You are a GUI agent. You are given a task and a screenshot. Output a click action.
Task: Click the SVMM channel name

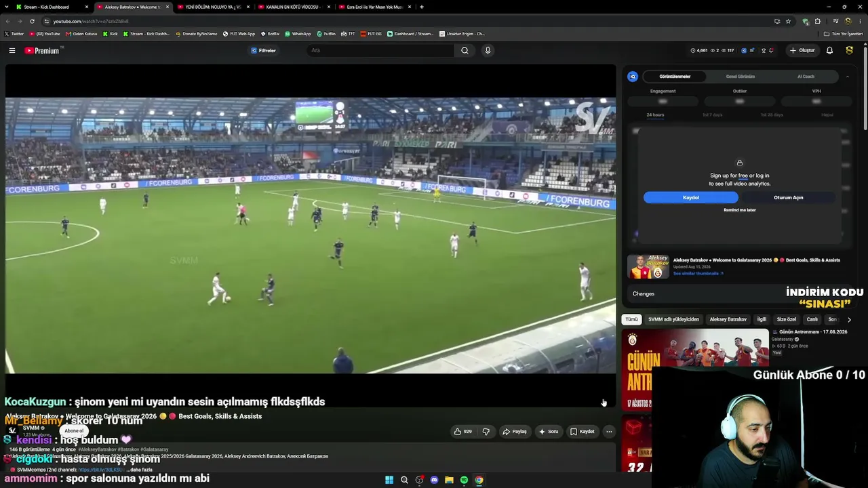(31, 428)
